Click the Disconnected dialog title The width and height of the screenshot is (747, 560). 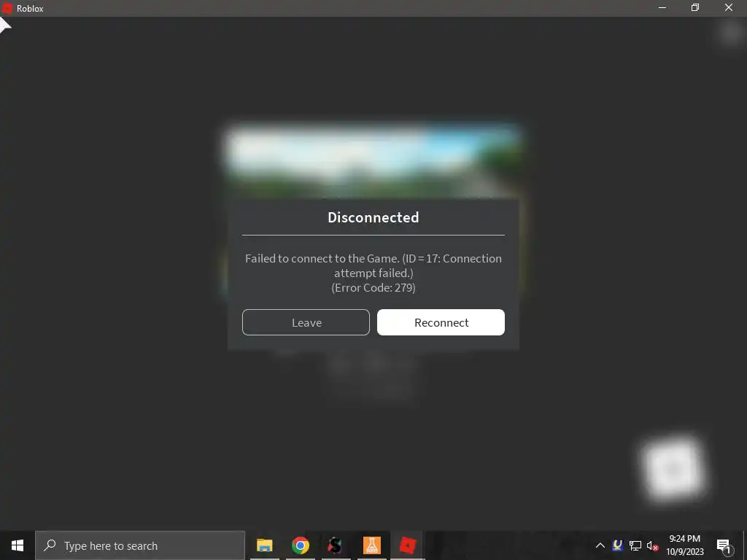(373, 217)
